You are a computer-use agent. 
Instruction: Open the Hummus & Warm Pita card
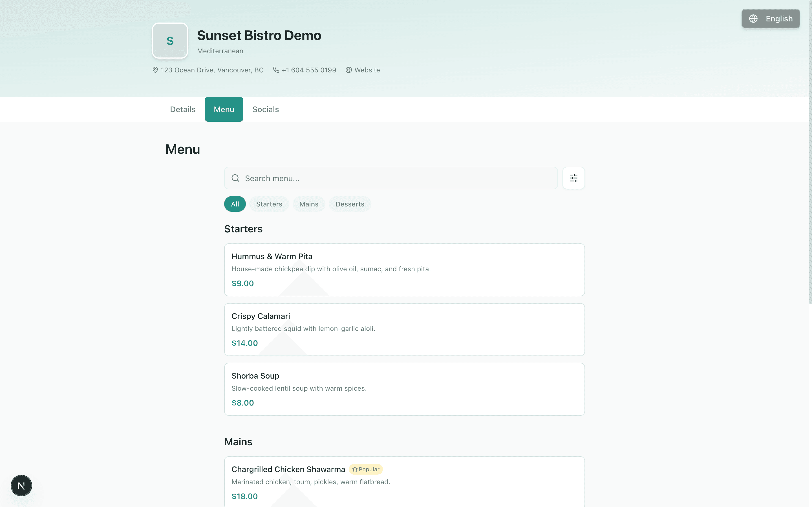(x=404, y=270)
